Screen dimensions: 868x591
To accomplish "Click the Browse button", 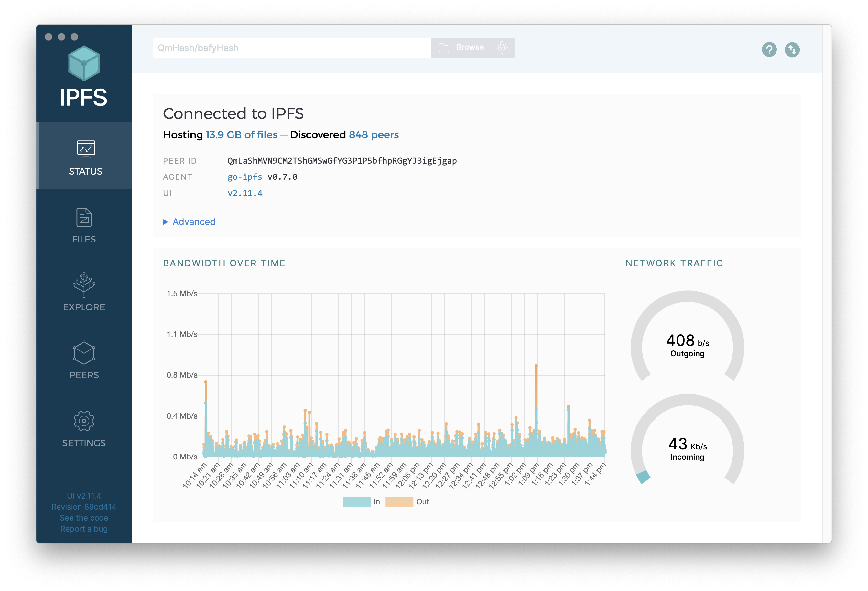I will [470, 47].
